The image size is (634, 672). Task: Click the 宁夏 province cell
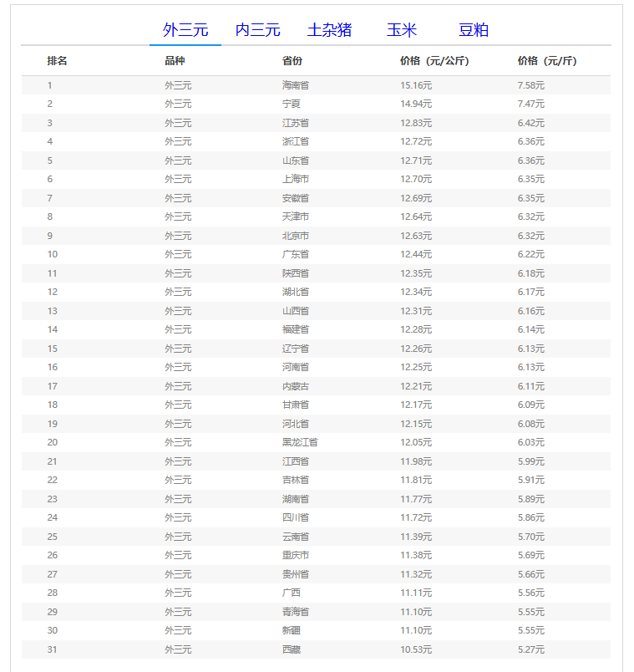pos(292,104)
